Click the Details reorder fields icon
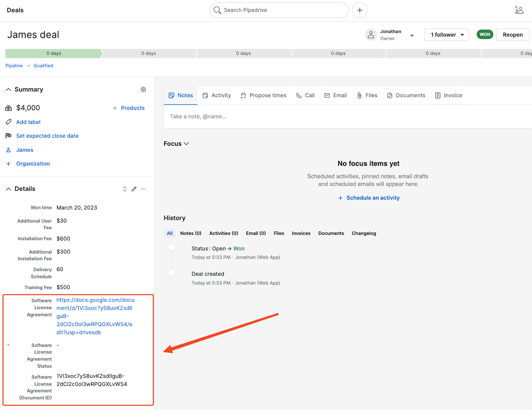Image resolution: width=532 pixels, height=410 pixels. point(125,189)
